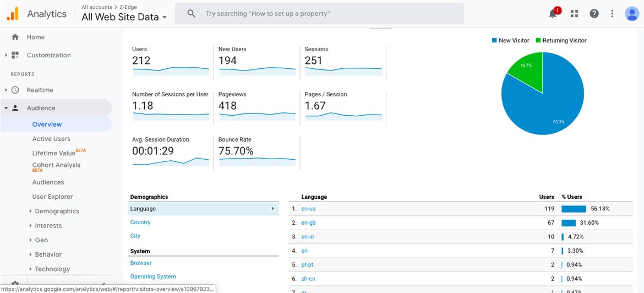Open the All Web Site Data dropdown

point(124,17)
